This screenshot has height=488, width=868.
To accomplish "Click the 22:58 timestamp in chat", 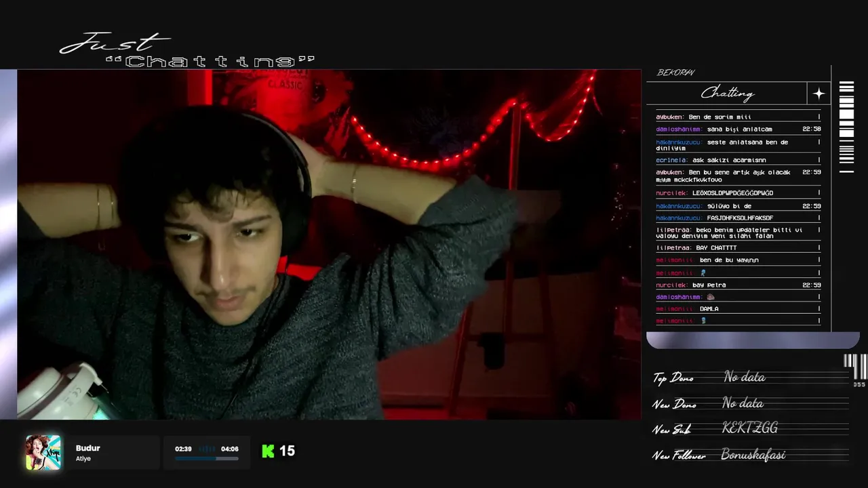I will pos(812,129).
